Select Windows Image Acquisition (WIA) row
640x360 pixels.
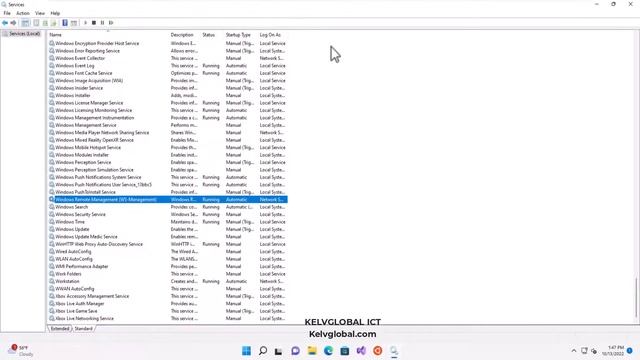pos(168,80)
